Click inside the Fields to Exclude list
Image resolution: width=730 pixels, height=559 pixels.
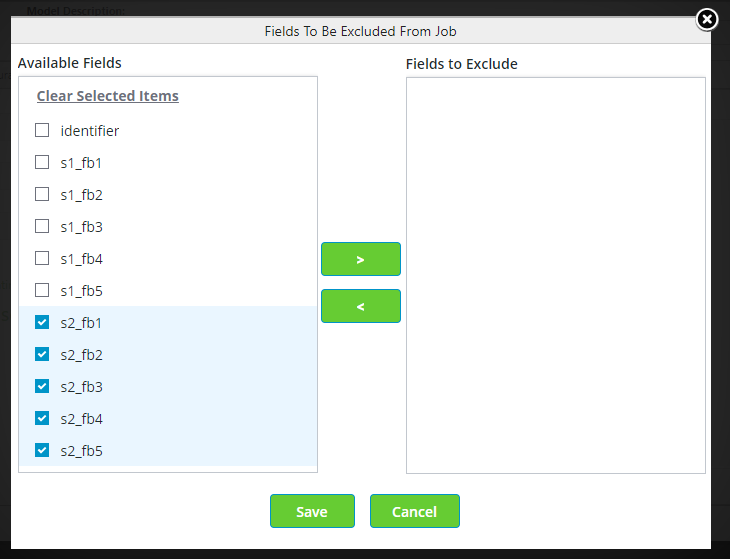pos(555,275)
